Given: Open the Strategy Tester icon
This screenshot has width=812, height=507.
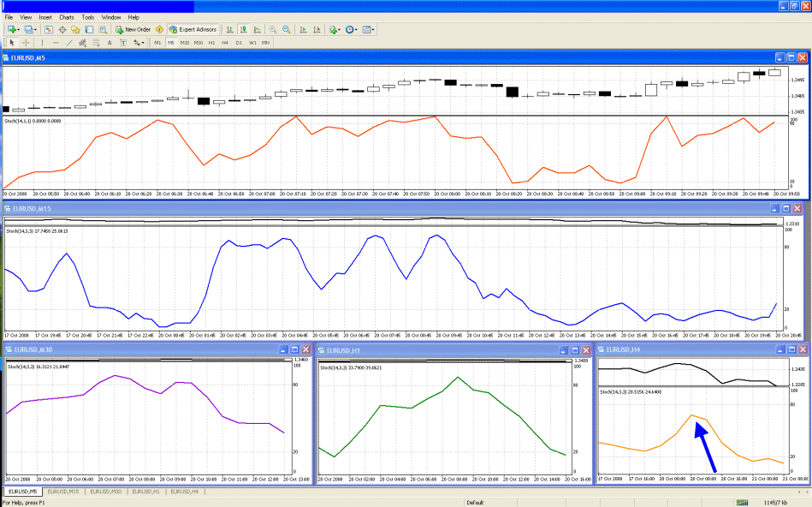Looking at the screenshot, I should pyautogui.click(x=103, y=30).
